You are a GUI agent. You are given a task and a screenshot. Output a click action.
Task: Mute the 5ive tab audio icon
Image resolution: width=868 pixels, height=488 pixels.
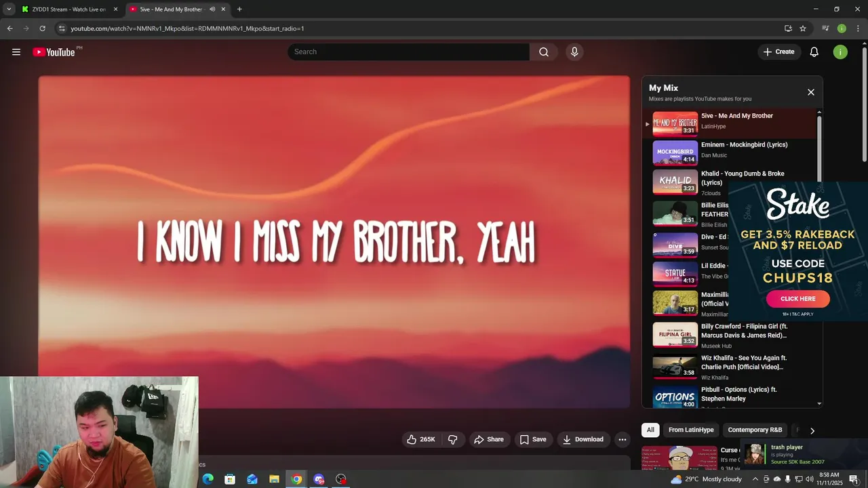pyautogui.click(x=212, y=9)
